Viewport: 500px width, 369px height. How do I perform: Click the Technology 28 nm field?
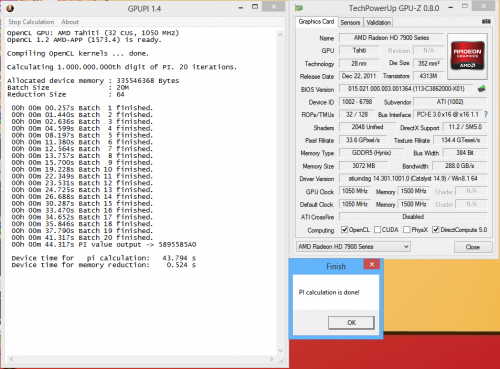pos(359,63)
